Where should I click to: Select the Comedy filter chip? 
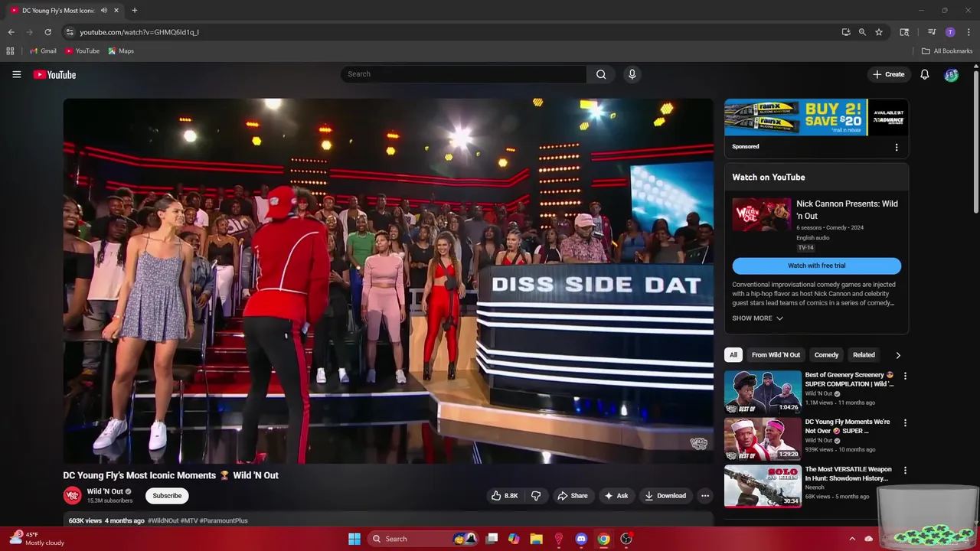[x=826, y=355]
